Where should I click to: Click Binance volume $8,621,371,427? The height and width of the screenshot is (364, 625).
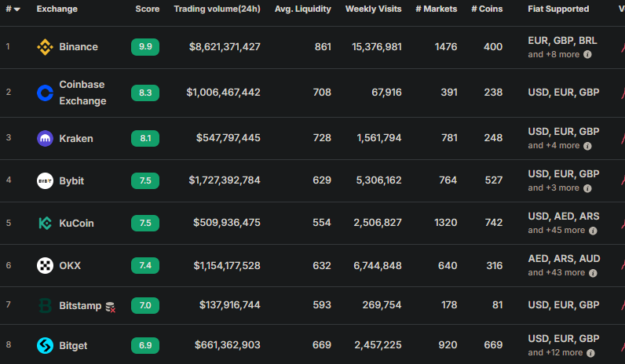tap(225, 47)
